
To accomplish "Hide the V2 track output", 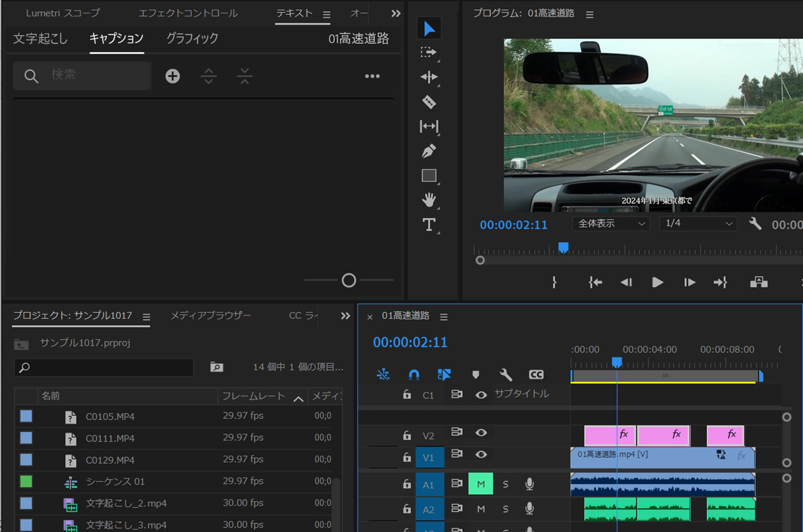I will pyautogui.click(x=481, y=433).
